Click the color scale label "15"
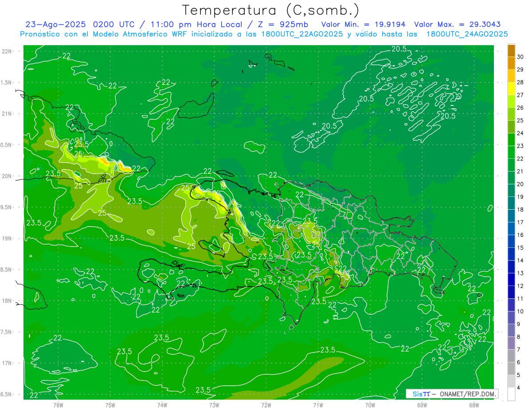 coord(520,247)
